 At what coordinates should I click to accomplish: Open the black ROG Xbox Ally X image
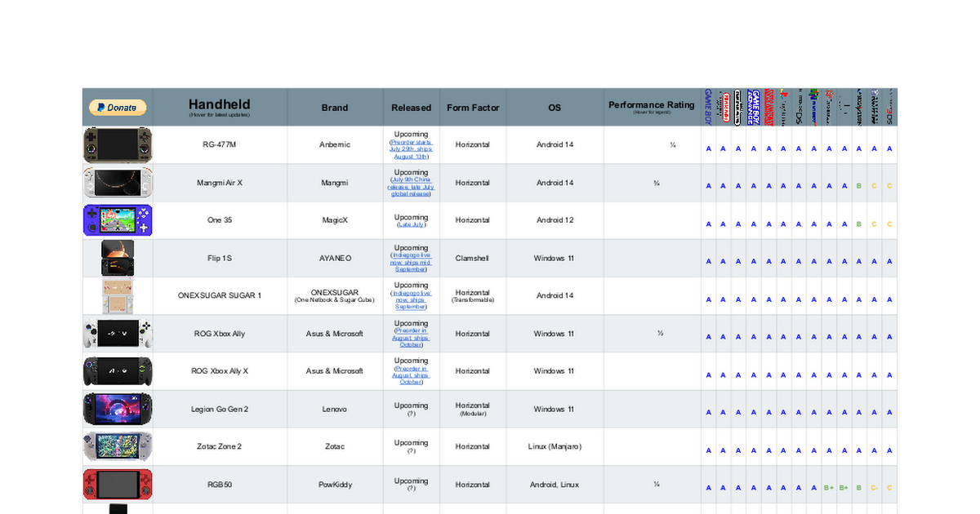(118, 371)
